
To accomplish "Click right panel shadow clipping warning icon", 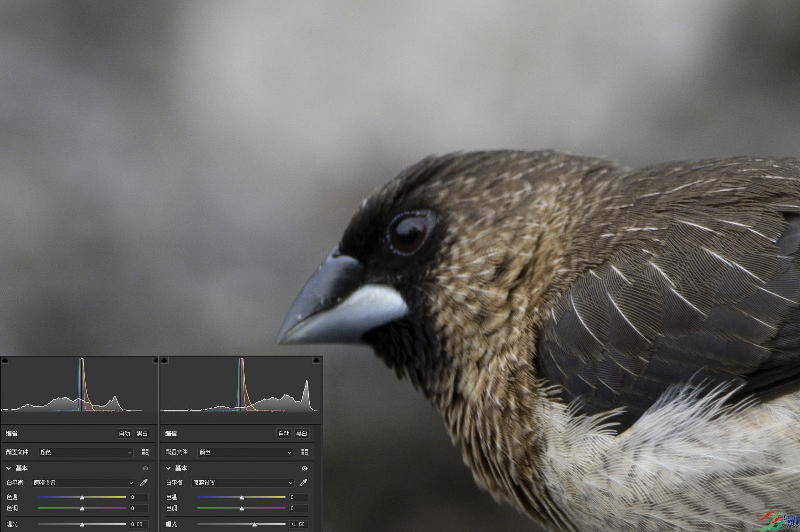I will [x=164, y=360].
